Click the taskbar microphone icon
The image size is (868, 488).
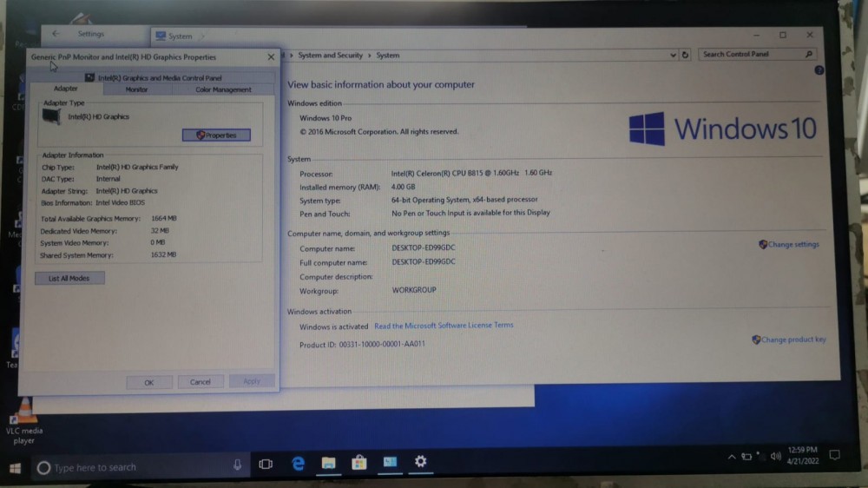(237, 465)
